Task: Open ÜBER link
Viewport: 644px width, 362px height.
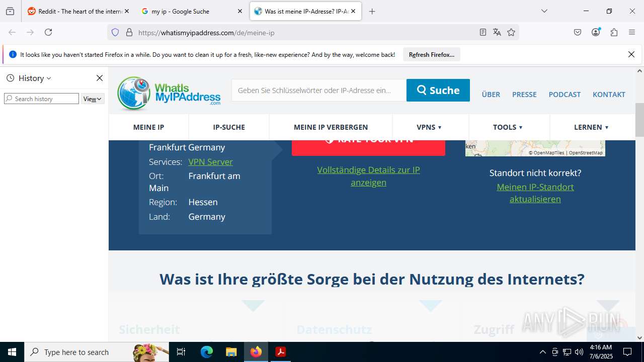Action: 491,94
